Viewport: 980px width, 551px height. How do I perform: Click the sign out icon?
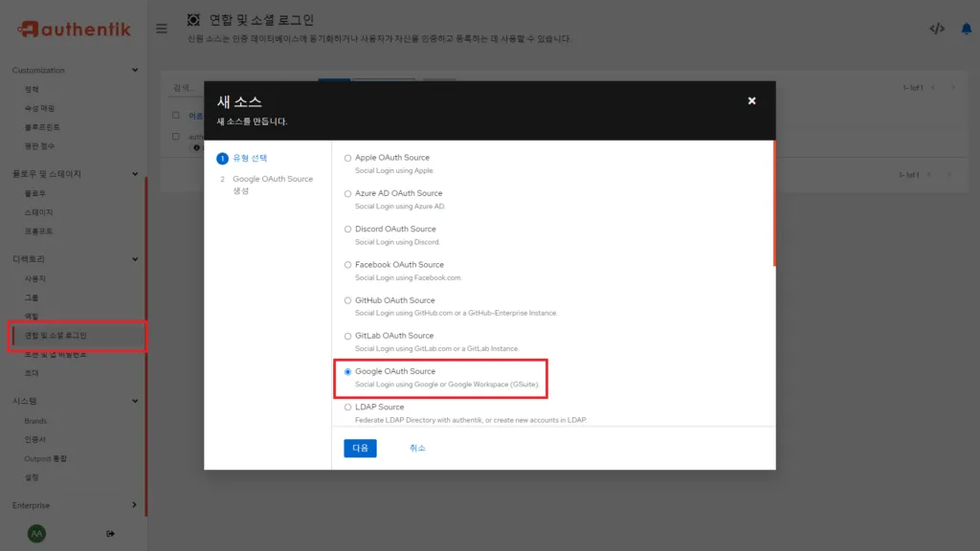pyautogui.click(x=110, y=533)
